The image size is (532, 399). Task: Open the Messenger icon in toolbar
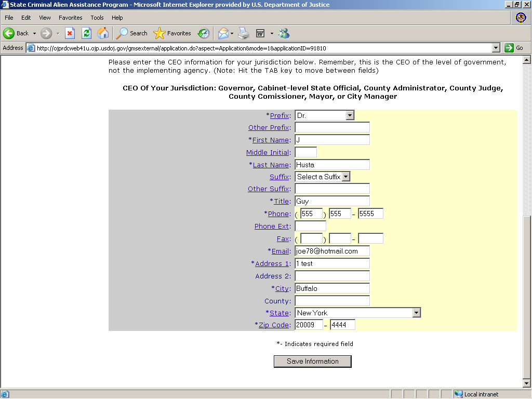click(284, 33)
